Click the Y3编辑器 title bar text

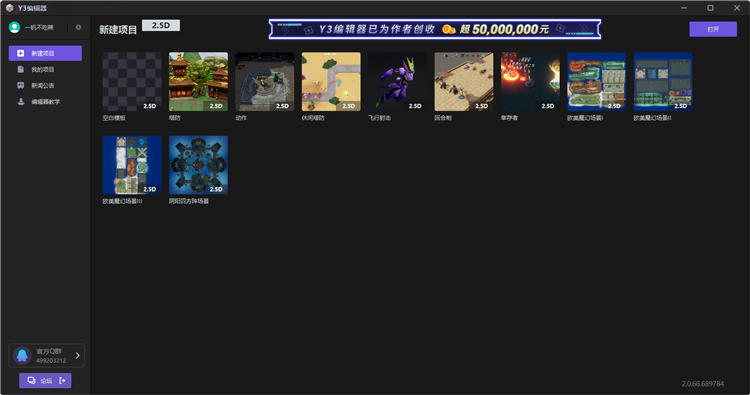[x=33, y=8]
